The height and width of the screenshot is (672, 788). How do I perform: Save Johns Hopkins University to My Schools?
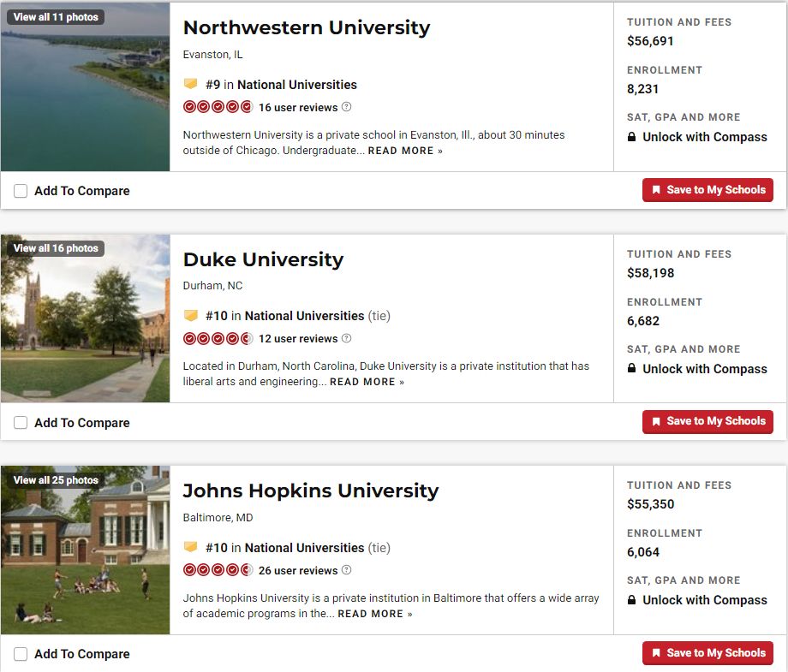click(x=707, y=653)
